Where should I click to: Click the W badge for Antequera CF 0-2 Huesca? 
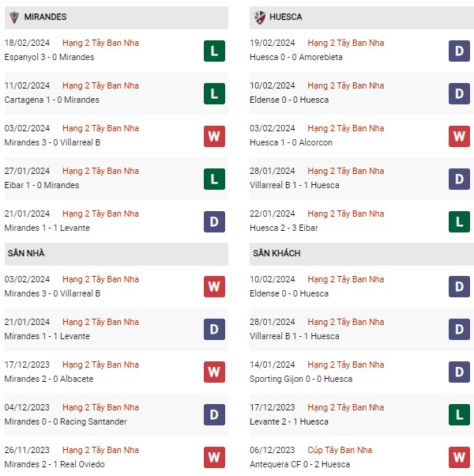[459, 457]
